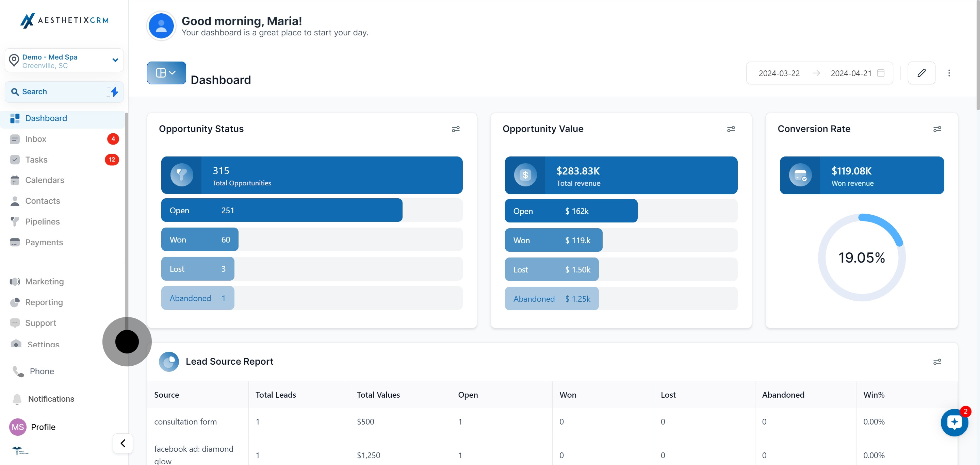
Task: Expand the Demo - Med Spa location selector
Action: pos(115,60)
